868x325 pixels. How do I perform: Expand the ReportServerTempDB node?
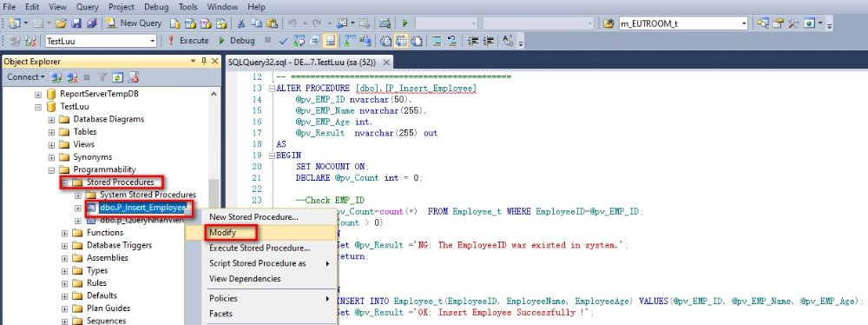[x=38, y=94]
